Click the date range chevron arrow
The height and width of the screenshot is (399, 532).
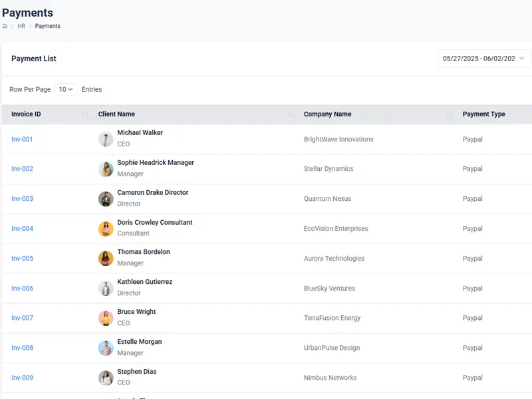coord(522,59)
